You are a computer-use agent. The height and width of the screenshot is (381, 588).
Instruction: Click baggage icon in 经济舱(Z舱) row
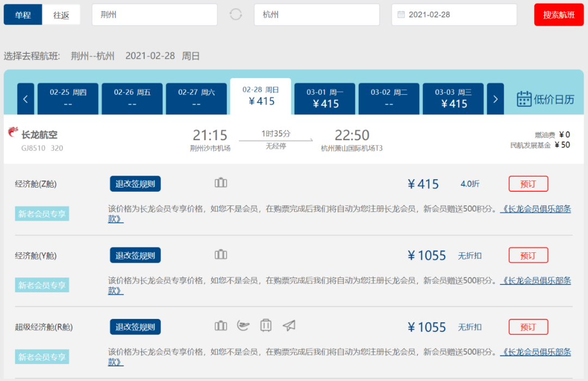pos(221,183)
